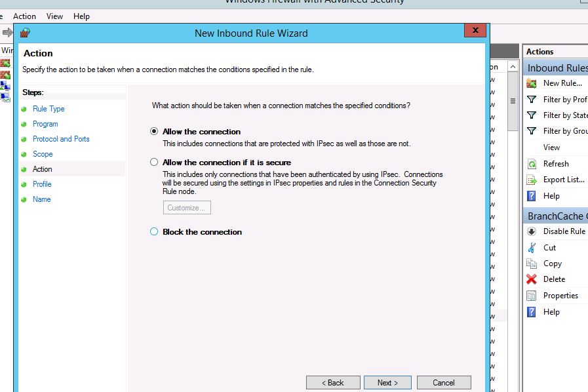Click the Disable Rule icon
Screen dimensions: 588x392
(x=532, y=231)
